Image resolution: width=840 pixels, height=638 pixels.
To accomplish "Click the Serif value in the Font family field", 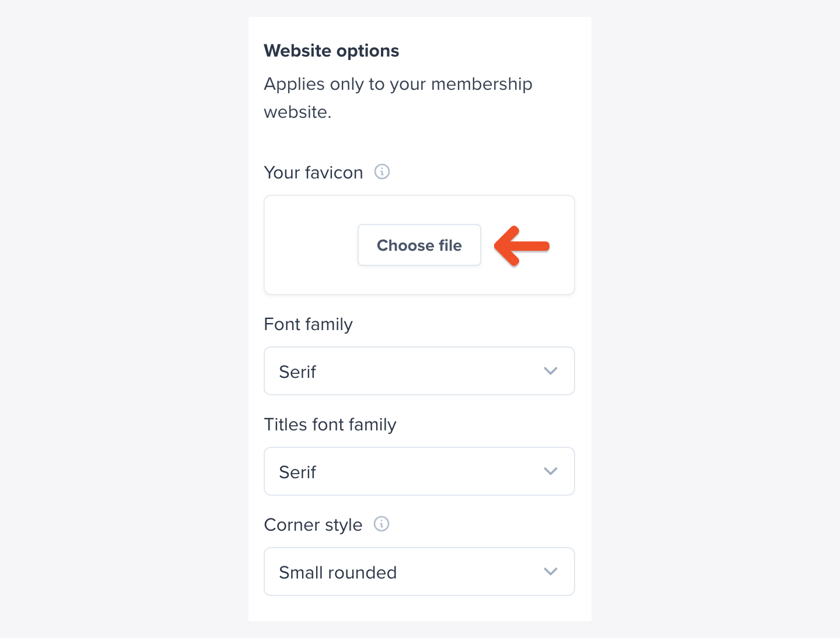I will click(297, 371).
